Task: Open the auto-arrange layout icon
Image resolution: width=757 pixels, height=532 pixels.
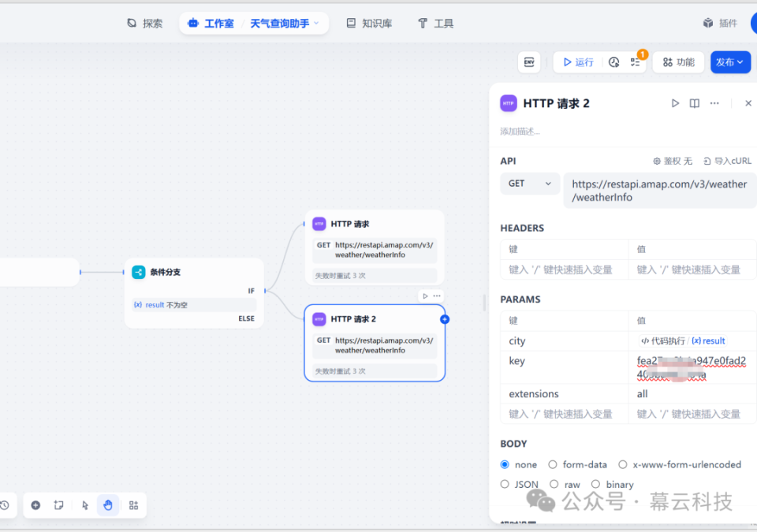Action: 132,505
